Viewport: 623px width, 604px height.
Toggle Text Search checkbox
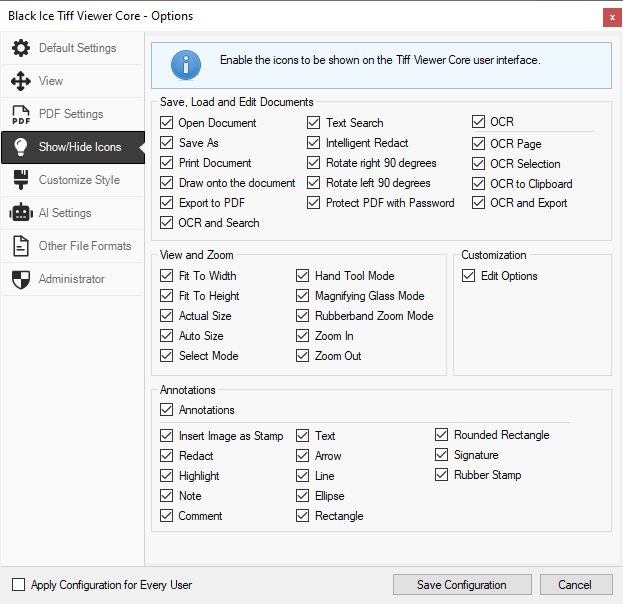point(313,122)
